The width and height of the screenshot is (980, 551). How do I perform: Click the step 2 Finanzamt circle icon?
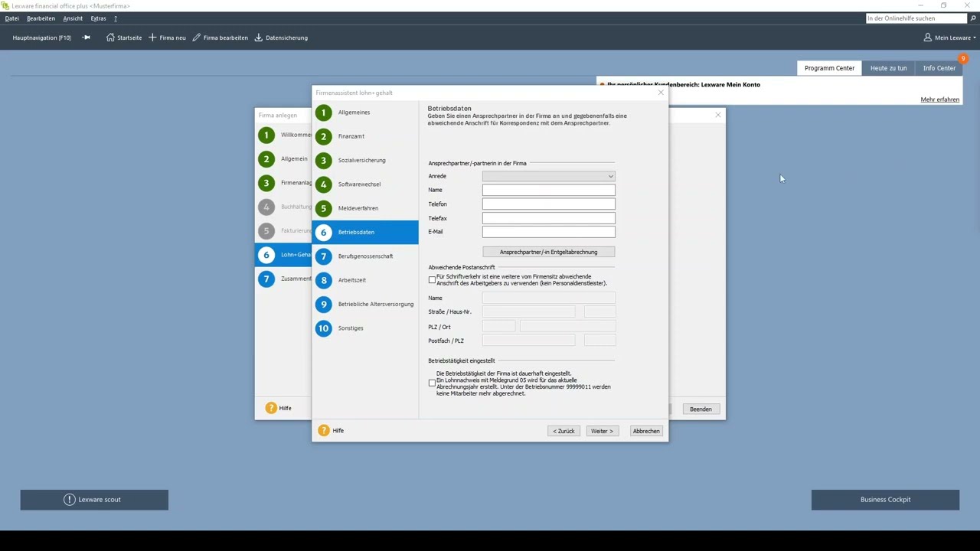point(323,136)
